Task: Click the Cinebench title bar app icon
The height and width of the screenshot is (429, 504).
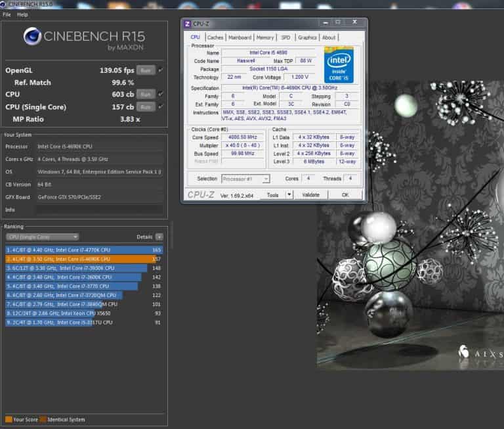Action: [x=3, y=4]
